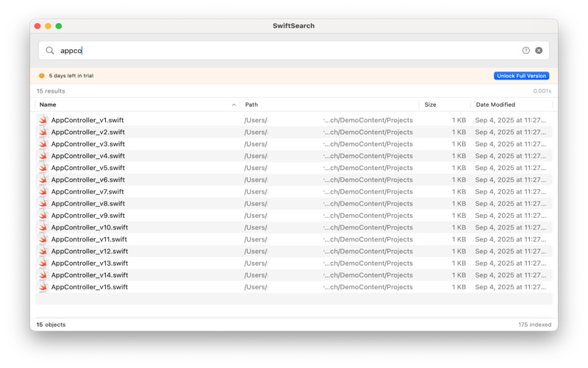
Task: Click the 1 KB size of AppController_v12.swift
Action: coord(459,251)
